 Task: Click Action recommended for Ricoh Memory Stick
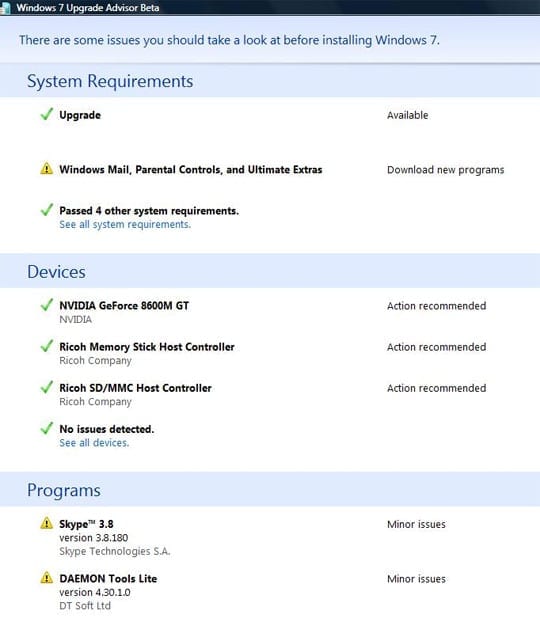436,347
